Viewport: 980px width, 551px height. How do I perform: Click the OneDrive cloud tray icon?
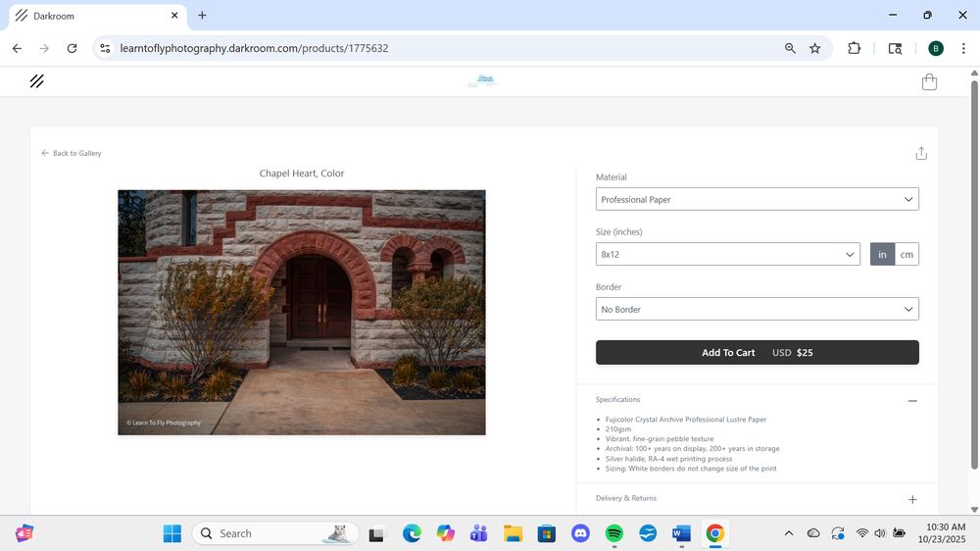[813, 533]
